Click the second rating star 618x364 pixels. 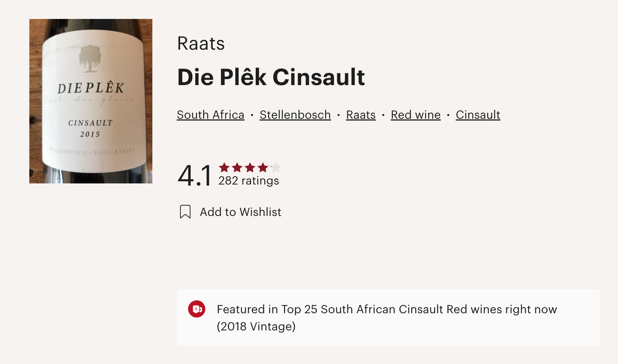point(237,167)
